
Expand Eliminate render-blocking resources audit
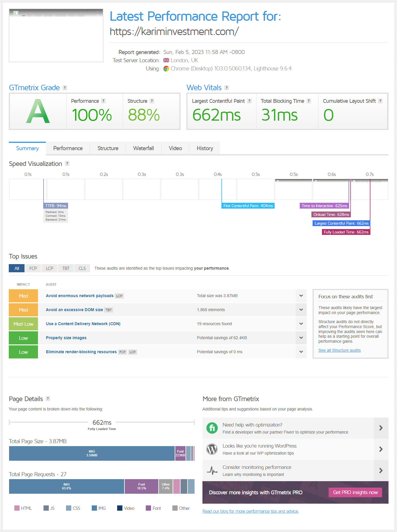pos(301,352)
